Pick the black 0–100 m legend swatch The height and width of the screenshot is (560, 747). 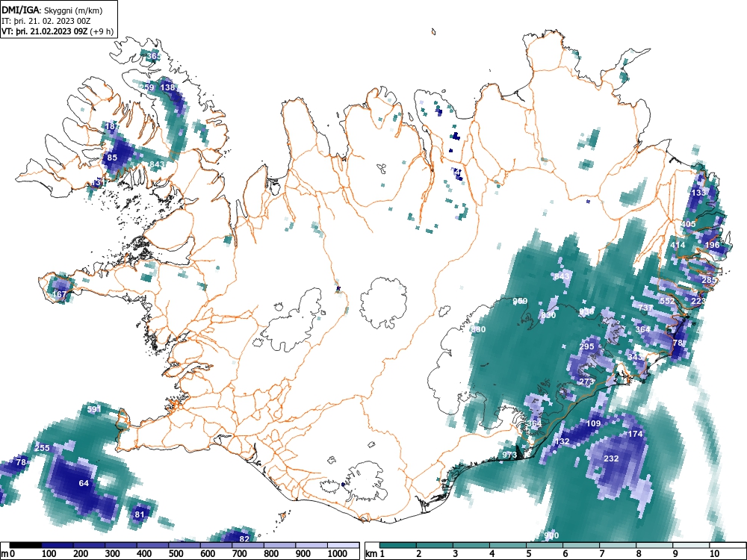[x=25, y=545]
